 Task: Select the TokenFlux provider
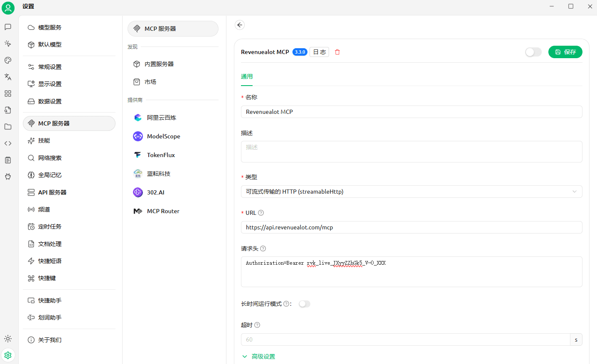pos(173,155)
